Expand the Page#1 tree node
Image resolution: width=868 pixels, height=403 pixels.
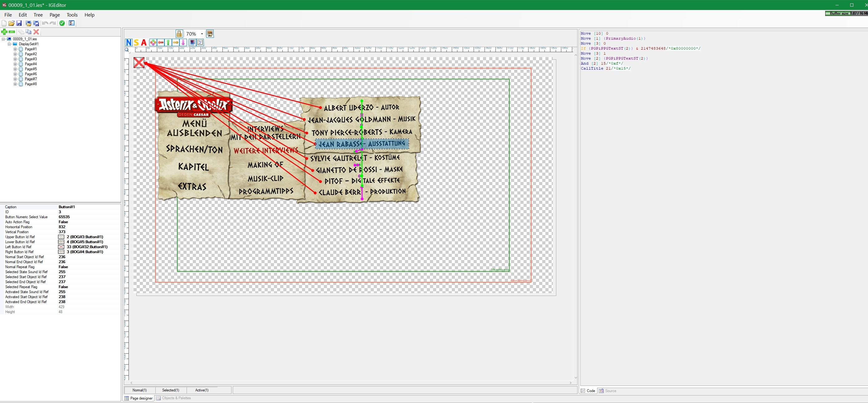pos(15,49)
